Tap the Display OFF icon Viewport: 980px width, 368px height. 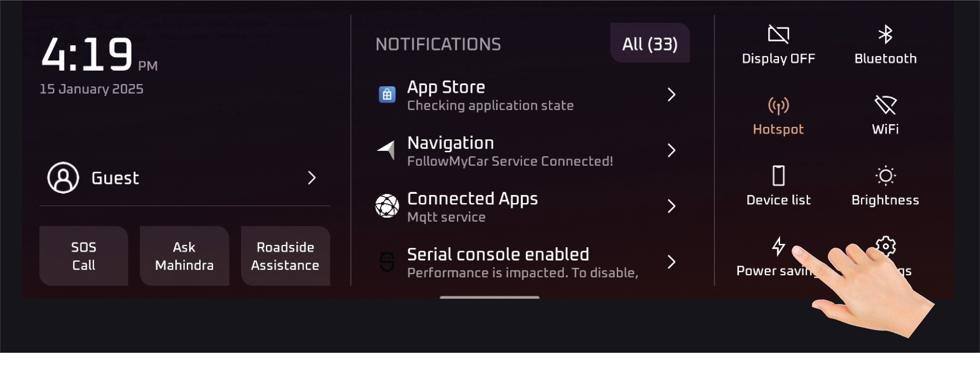[778, 34]
